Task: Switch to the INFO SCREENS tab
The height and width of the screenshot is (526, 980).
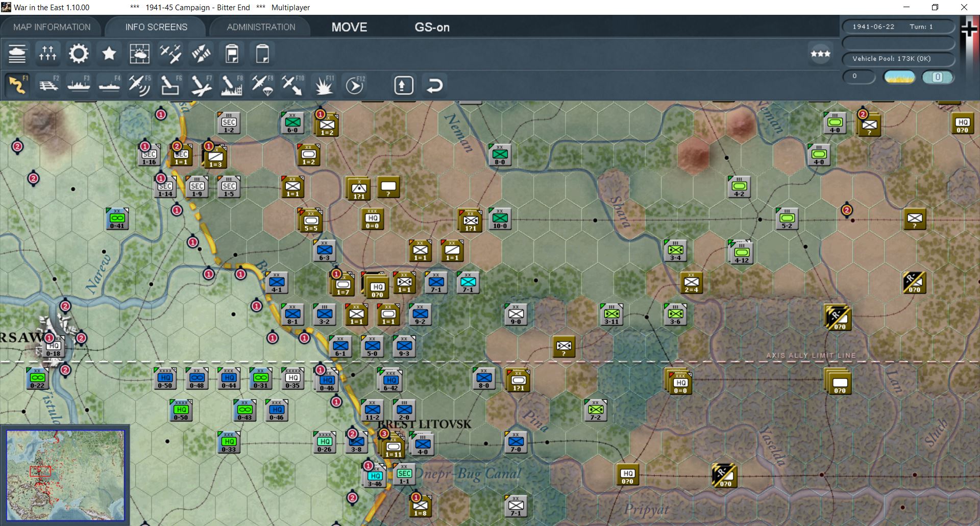Action: click(x=156, y=27)
